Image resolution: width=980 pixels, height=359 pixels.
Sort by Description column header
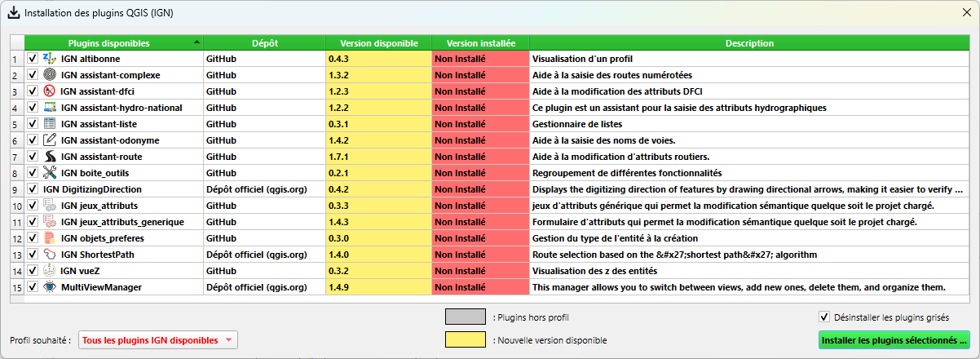(x=750, y=43)
